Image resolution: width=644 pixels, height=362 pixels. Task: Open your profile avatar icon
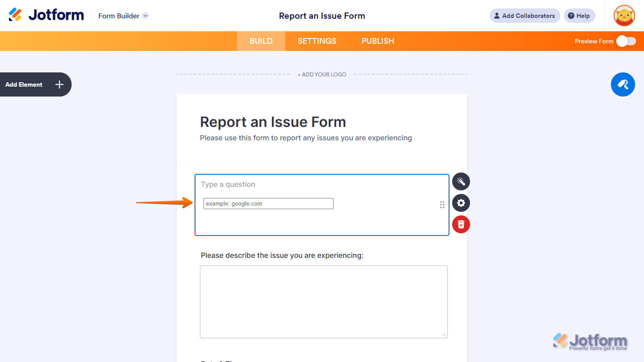coord(624,16)
